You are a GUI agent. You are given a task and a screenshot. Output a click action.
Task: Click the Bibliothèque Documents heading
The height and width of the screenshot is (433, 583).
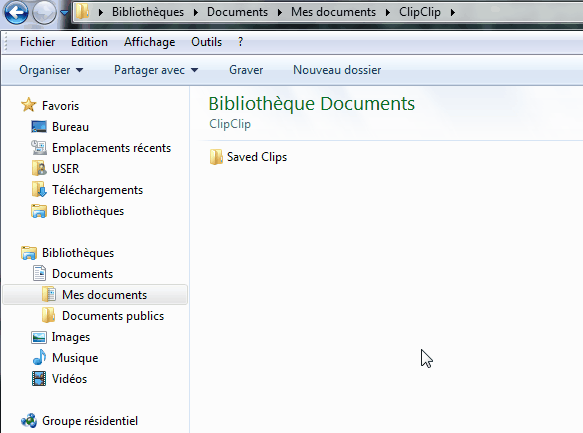click(x=312, y=104)
